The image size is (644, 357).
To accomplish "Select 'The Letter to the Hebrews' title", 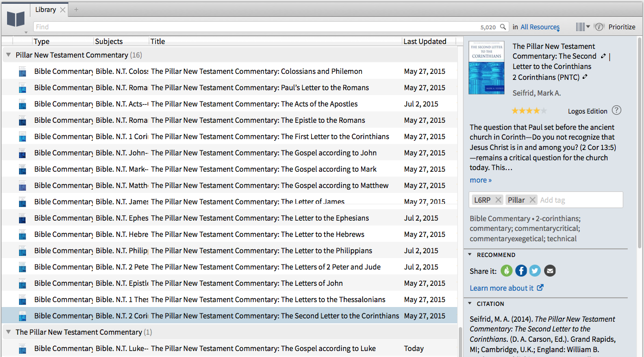I will pyautogui.click(x=257, y=234).
